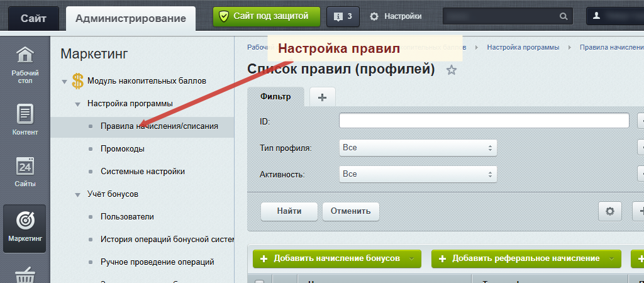The height and width of the screenshot is (283, 644).
Task: Open the Рабочий стол sidebar section
Action: click(25, 65)
